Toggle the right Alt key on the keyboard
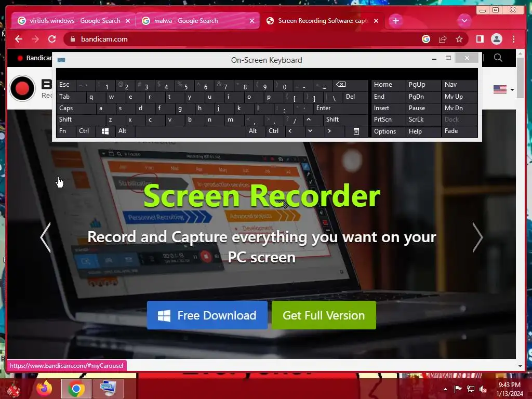This screenshot has height=399, width=532. (x=255, y=131)
